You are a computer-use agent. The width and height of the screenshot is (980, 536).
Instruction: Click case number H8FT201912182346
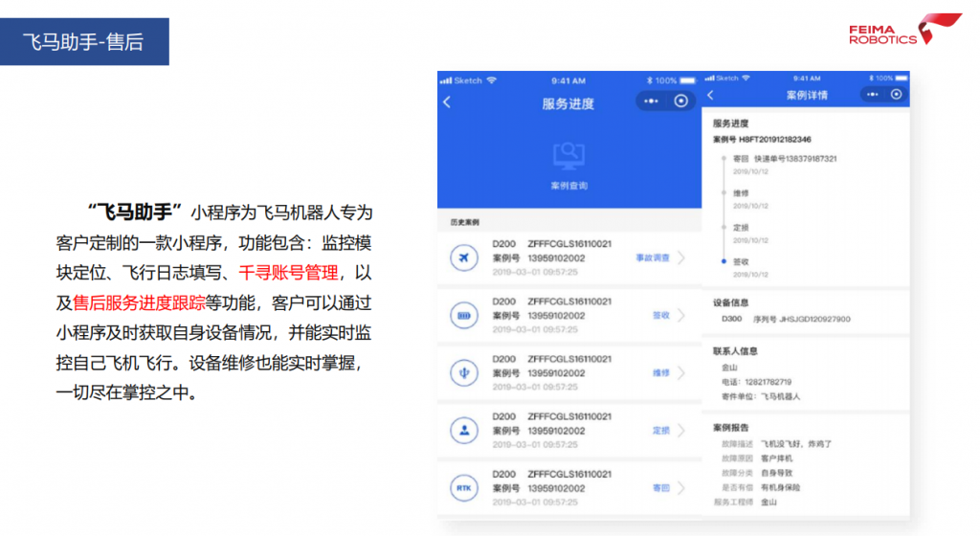point(775,140)
